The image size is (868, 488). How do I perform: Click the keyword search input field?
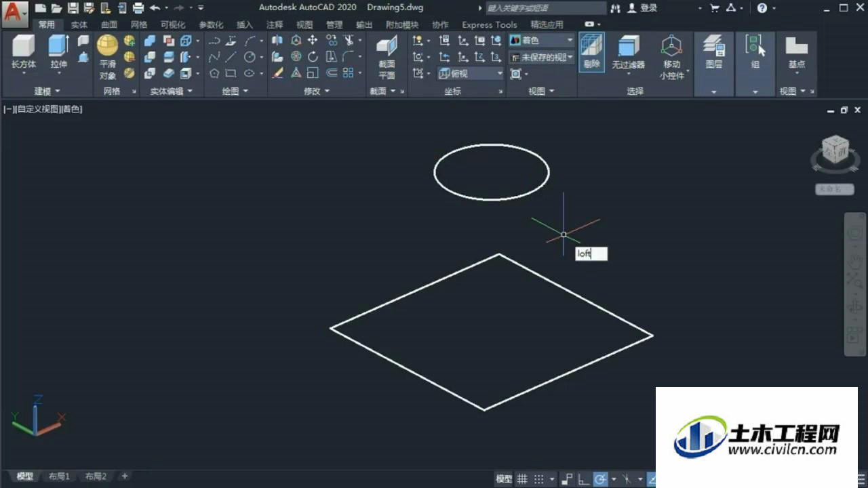(x=546, y=8)
